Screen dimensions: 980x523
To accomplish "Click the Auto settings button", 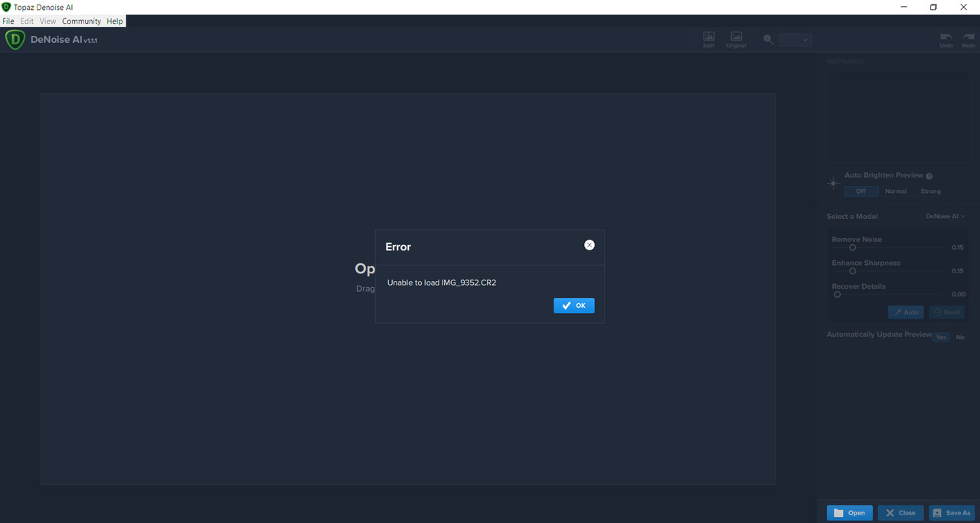I will (906, 312).
